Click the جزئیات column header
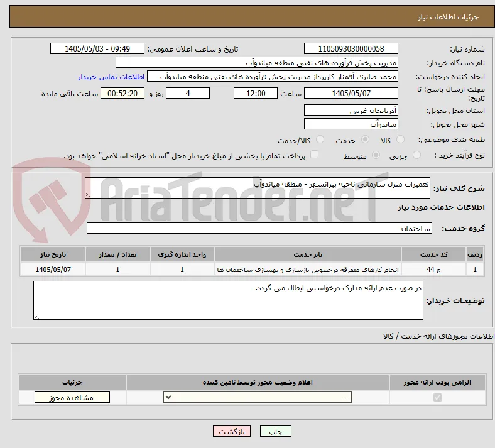495x448 pixels. pos(72,382)
